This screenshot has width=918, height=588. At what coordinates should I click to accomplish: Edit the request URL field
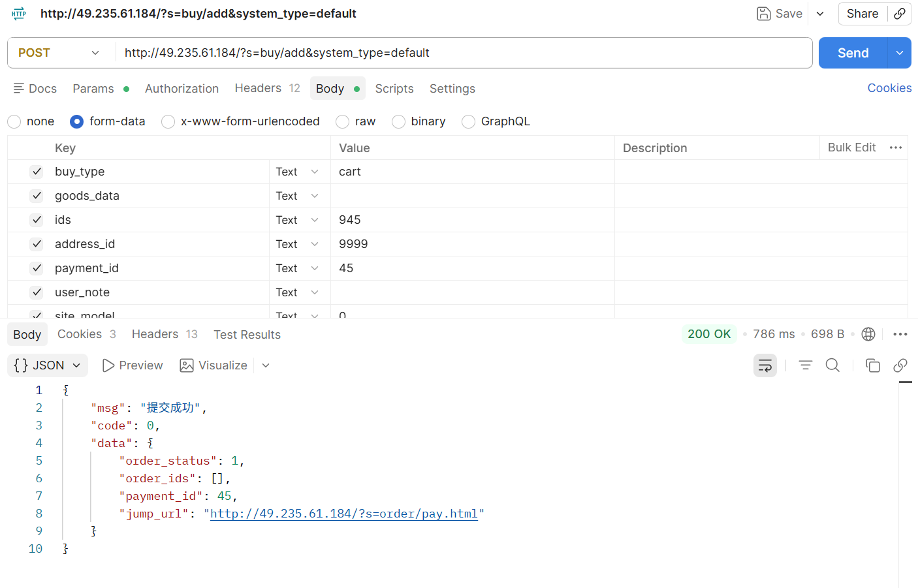464,53
